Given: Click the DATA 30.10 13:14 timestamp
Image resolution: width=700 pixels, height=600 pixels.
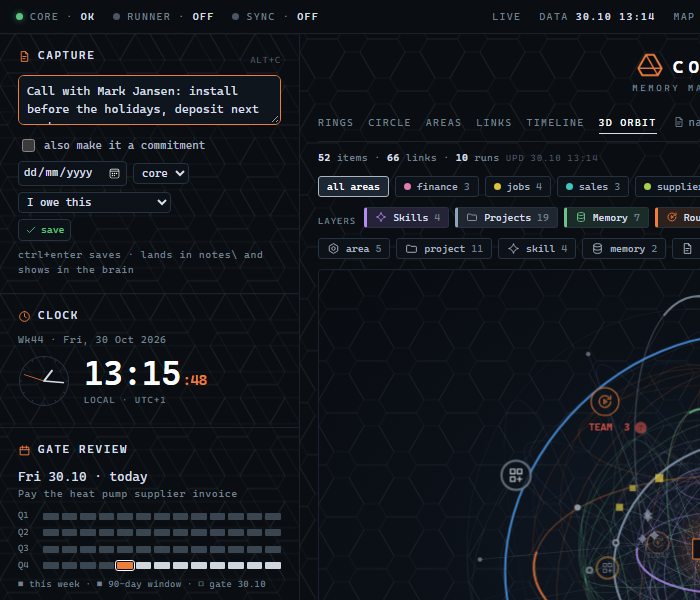Looking at the screenshot, I should point(597,17).
